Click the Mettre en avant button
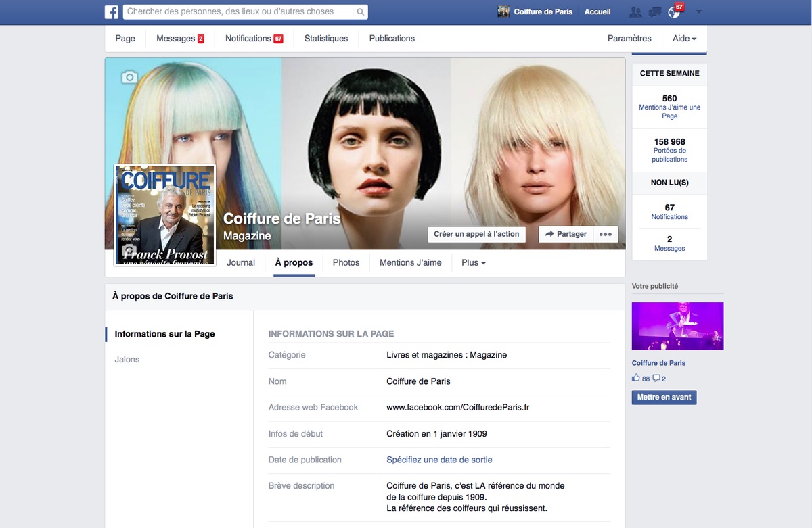The image size is (812, 528). click(x=664, y=397)
